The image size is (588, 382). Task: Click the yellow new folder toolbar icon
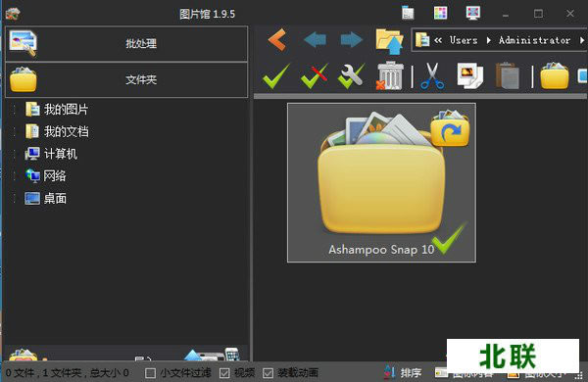[x=555, y=76]
